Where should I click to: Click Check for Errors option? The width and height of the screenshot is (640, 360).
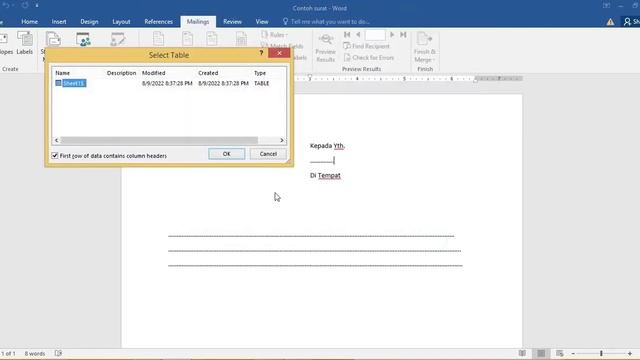[369, 58]
